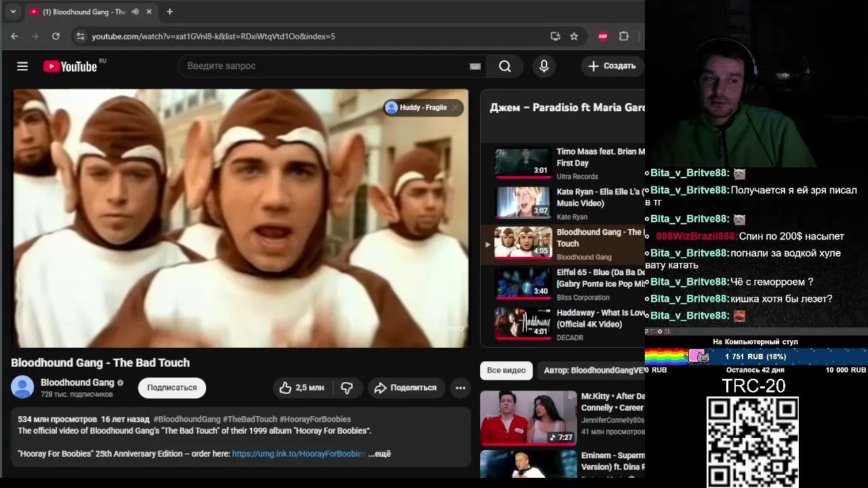Click the donation progress bar 1 751 RUB

tap(755, 357)
